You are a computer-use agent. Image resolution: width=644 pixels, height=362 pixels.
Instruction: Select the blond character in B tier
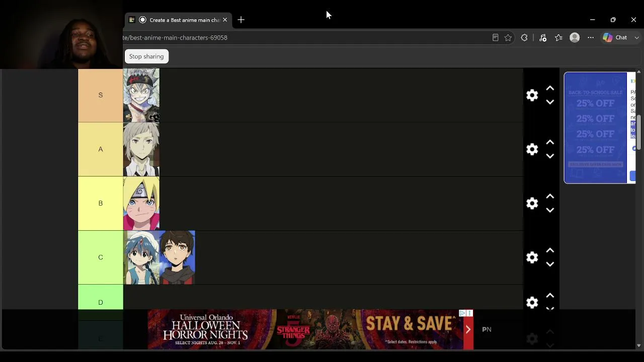click(141, 204)
